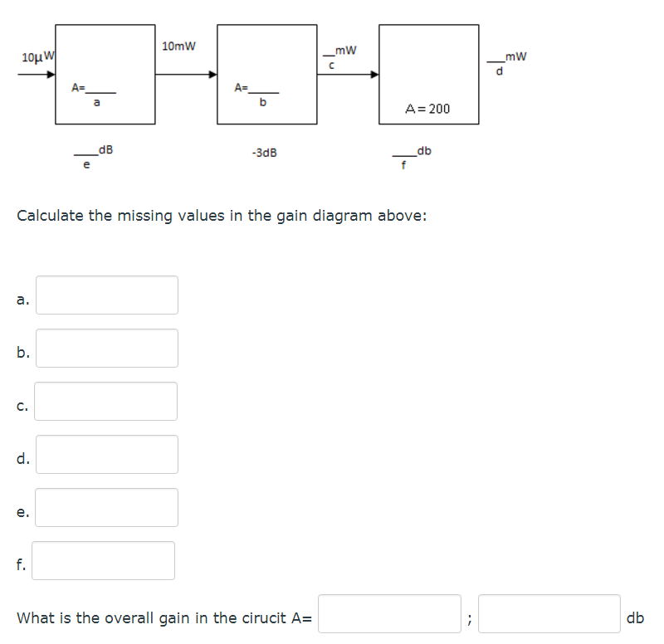The height and width of the screenshot is (644, 664).
Task: Click the blank f db label
Action: (412, 158)
